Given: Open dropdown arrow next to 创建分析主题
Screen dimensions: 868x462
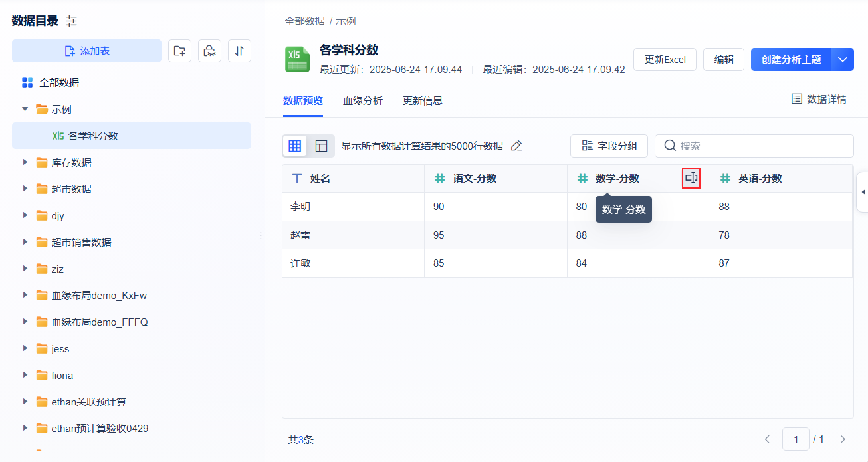Looking at the screenshot, I should [842, 59].
